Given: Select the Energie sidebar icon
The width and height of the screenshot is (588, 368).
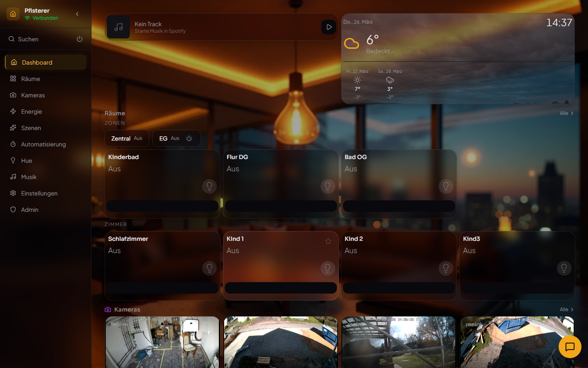Looking at the screenshot, I should pos(13,111).
